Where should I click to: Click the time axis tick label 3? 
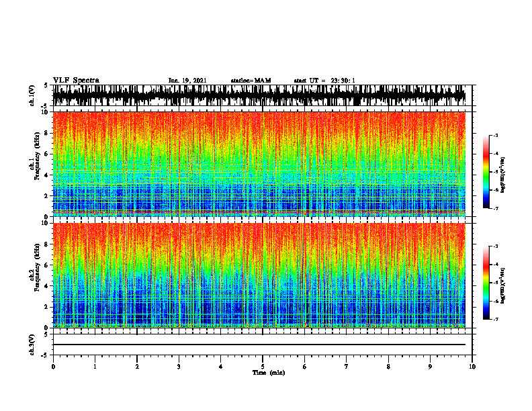point(179,367)
